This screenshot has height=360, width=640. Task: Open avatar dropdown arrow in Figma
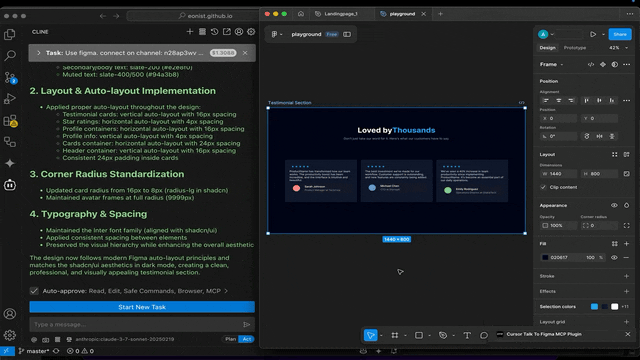pos(552,34)
